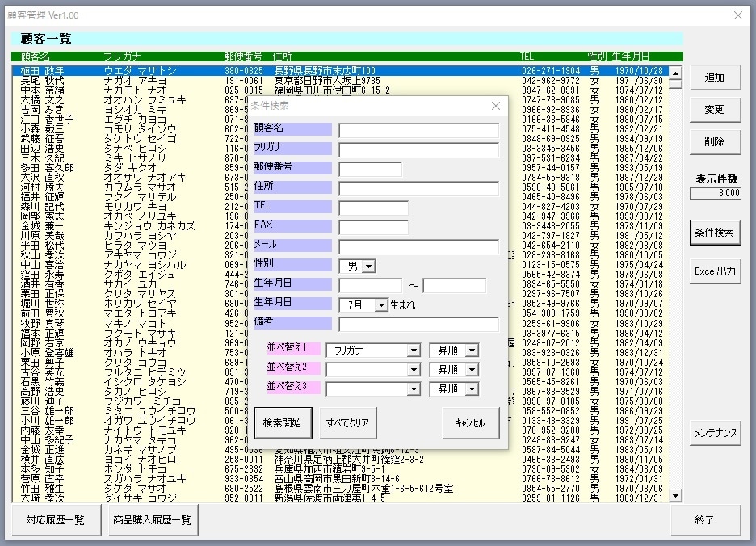The height and width of the screenshot is (546, 756).
Task: Click the 生年月日 range start field
Action: 370,286
